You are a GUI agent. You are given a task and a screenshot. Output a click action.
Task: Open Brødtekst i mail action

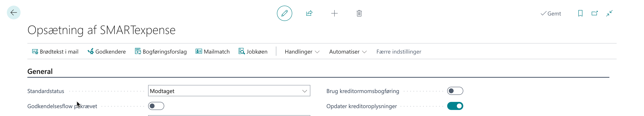click(x=55, y=52)
